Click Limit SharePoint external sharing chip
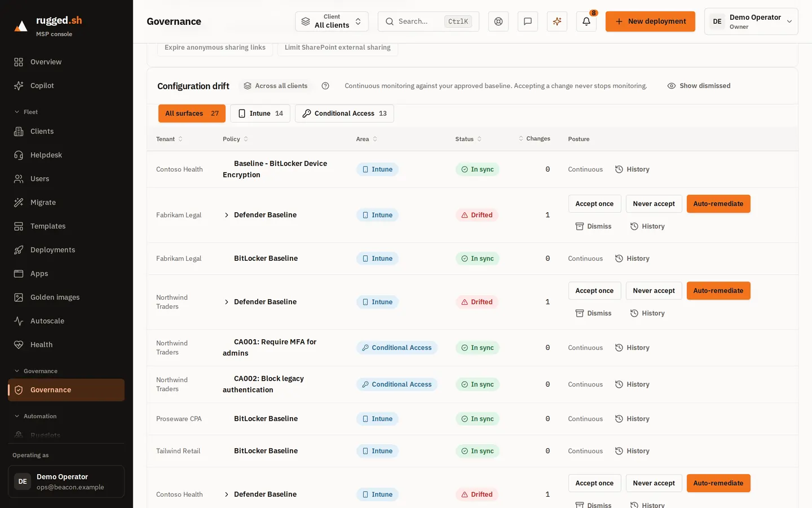This screenshot has width=812, height=508. [337, 47]
